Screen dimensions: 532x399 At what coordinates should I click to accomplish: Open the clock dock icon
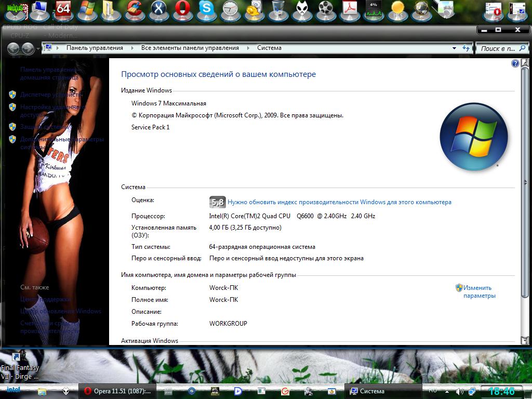tap(230, 10)
